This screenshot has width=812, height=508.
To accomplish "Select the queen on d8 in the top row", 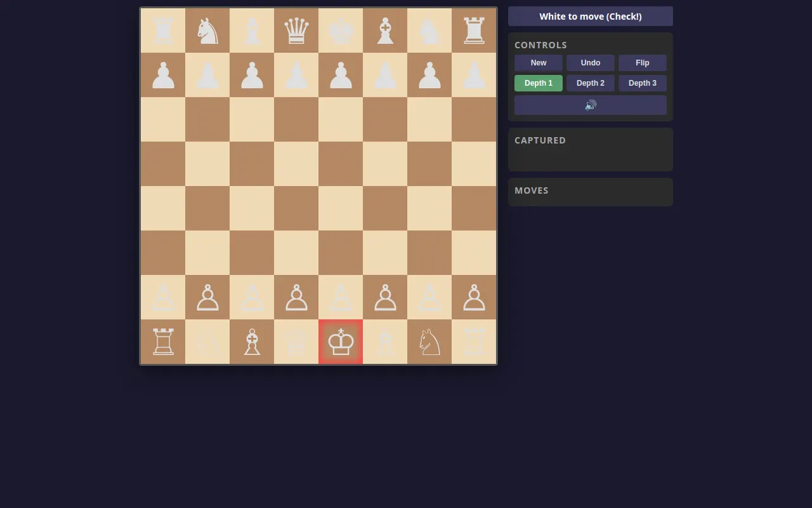I will pos(296,30).
